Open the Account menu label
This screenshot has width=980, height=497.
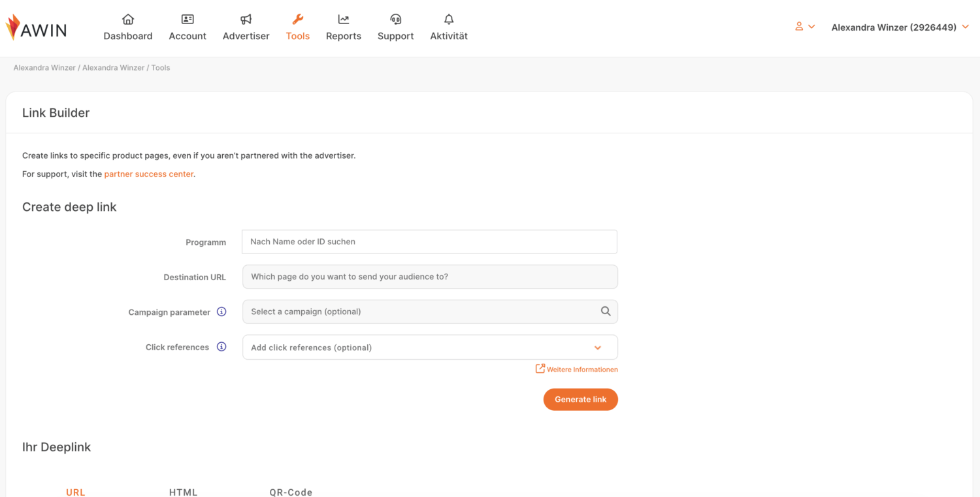point(188,36)
